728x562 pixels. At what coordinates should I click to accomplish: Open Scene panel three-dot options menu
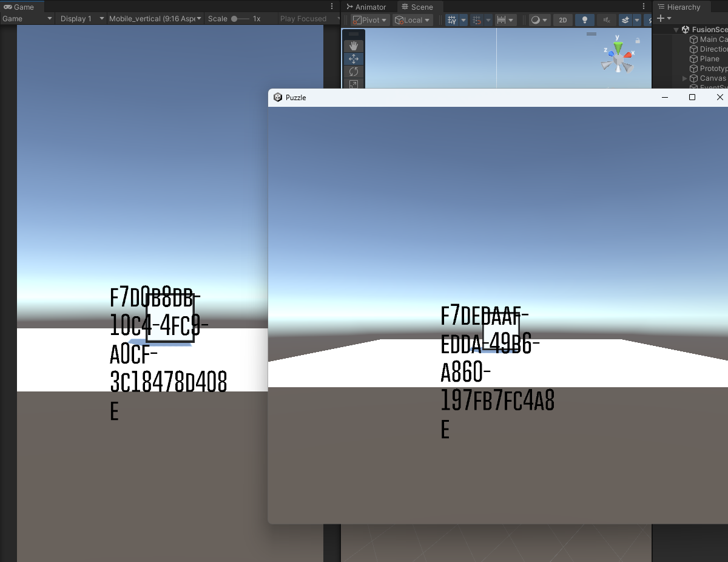[643, 7]
